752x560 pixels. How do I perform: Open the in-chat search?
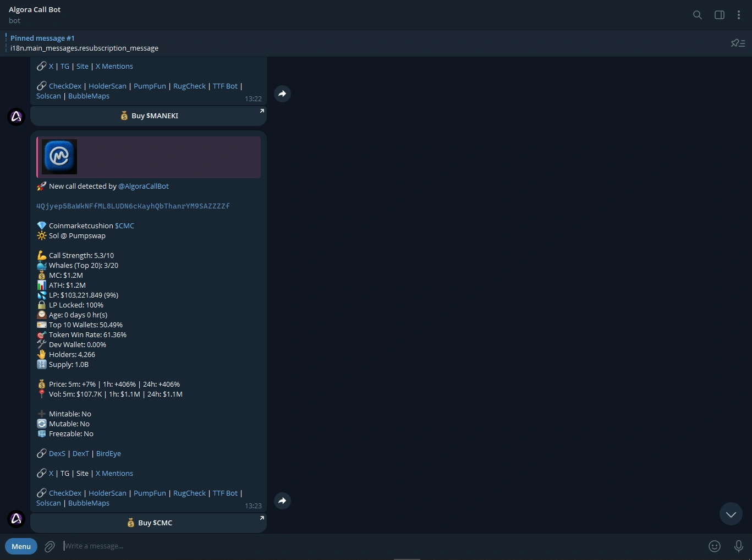[x=697, y=15]
